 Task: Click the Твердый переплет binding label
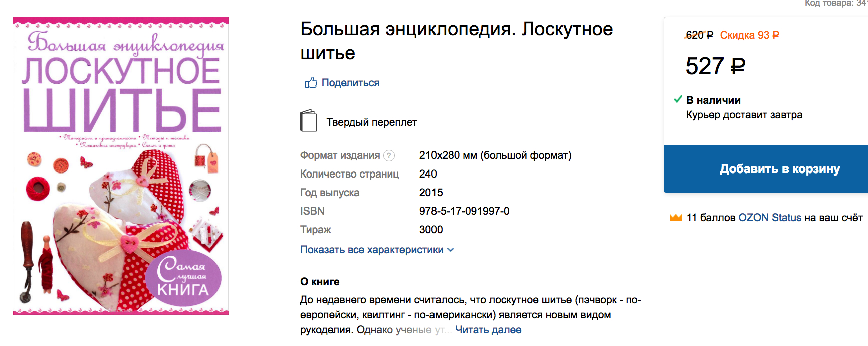(371, 122)
